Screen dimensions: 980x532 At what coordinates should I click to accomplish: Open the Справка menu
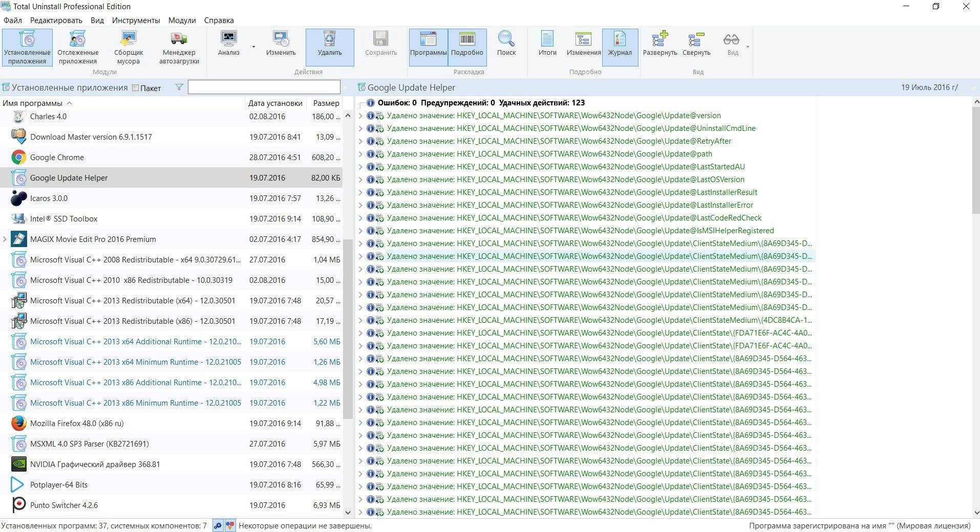219,20
